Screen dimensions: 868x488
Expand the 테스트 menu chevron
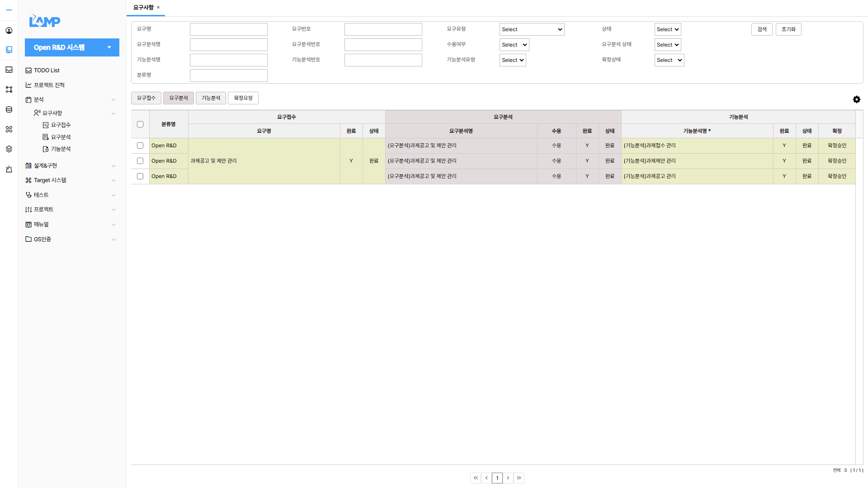click(113, 195)
